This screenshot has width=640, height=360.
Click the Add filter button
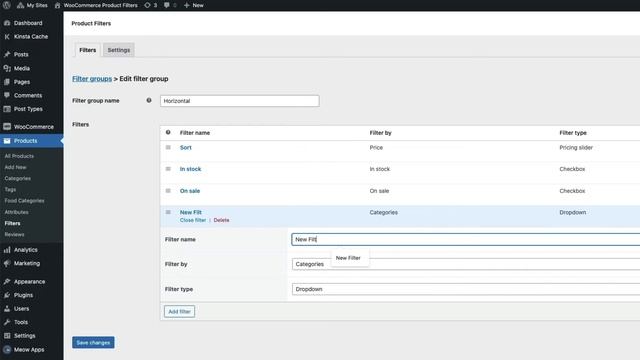(180, 311)
